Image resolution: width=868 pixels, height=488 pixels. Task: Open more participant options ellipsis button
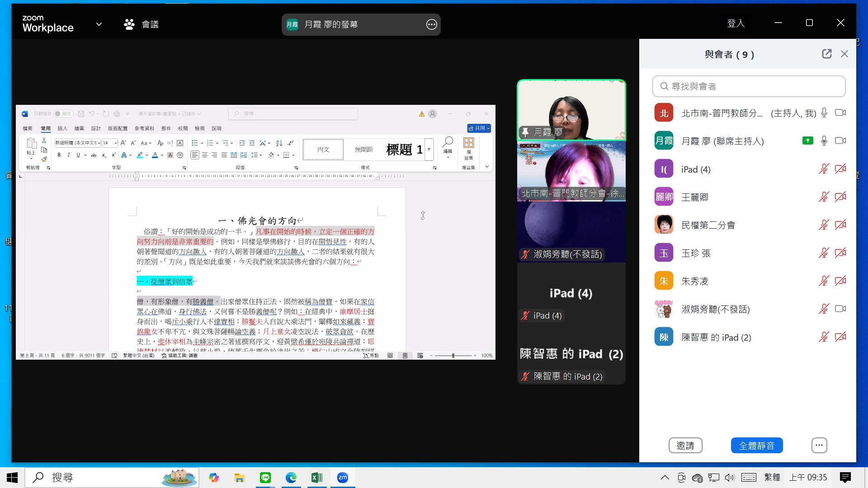point(819,446)
